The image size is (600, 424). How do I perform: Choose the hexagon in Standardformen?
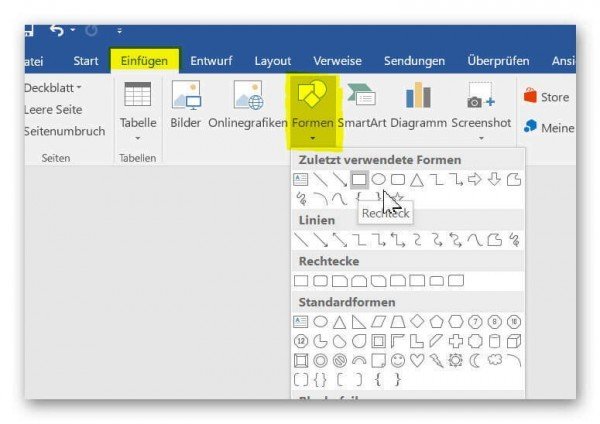pos(456,322)
